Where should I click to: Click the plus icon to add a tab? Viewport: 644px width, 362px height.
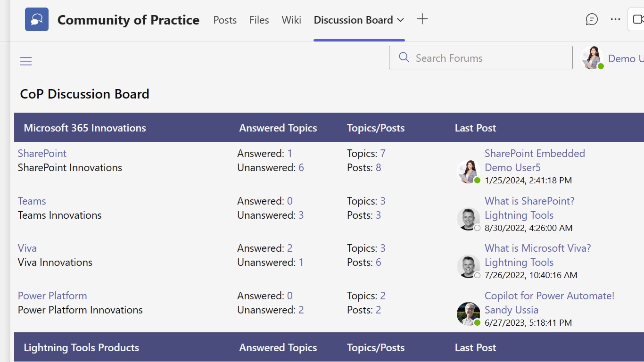click(x=422, y=19)
